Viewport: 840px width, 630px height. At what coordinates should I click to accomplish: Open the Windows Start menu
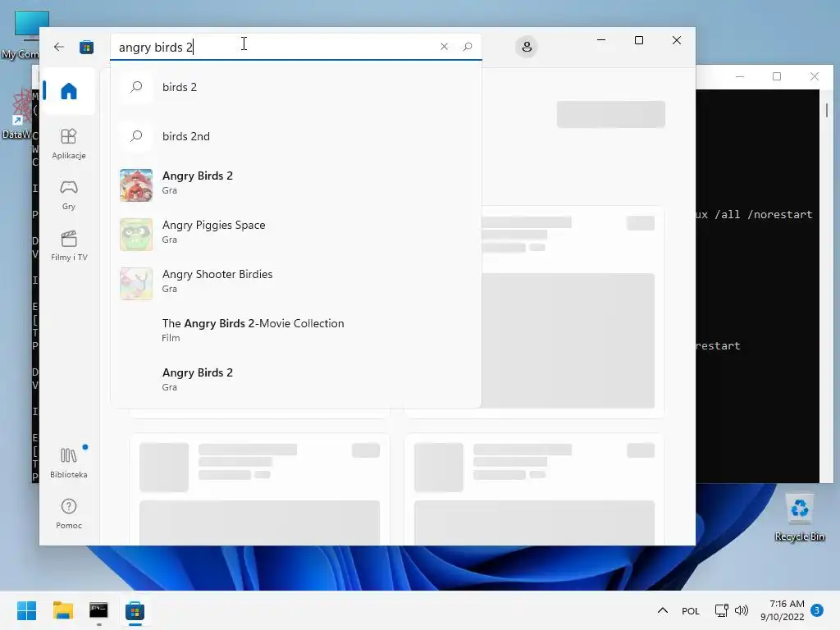pyautogui.click(x=26, y=610)
